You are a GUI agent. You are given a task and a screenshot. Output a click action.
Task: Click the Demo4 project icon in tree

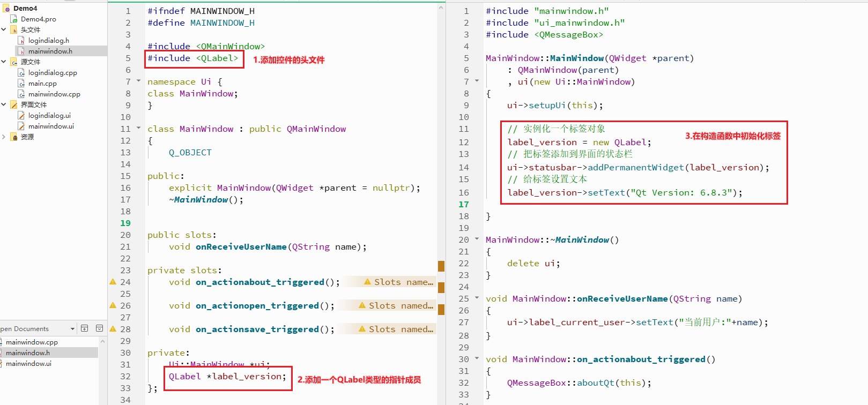point(7,9)
